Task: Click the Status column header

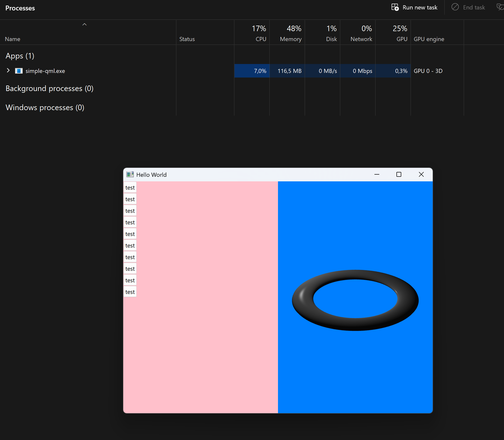Action: (187, 39)
